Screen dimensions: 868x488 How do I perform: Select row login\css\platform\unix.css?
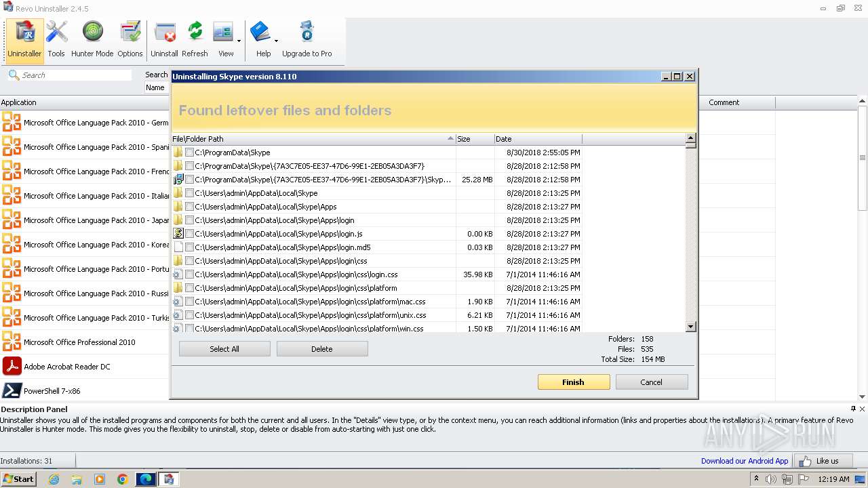[x=376, y=315]
